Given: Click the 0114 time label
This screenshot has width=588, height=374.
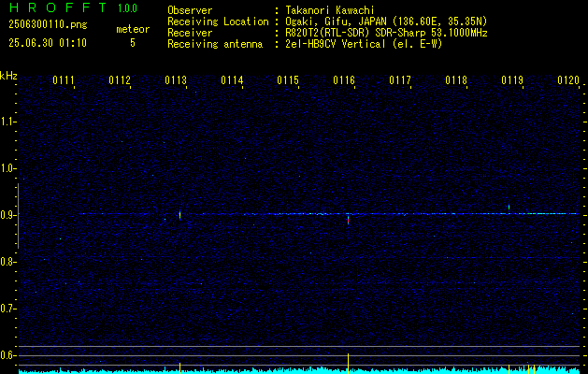Looking at the screenshot, I should pos(232,80).
